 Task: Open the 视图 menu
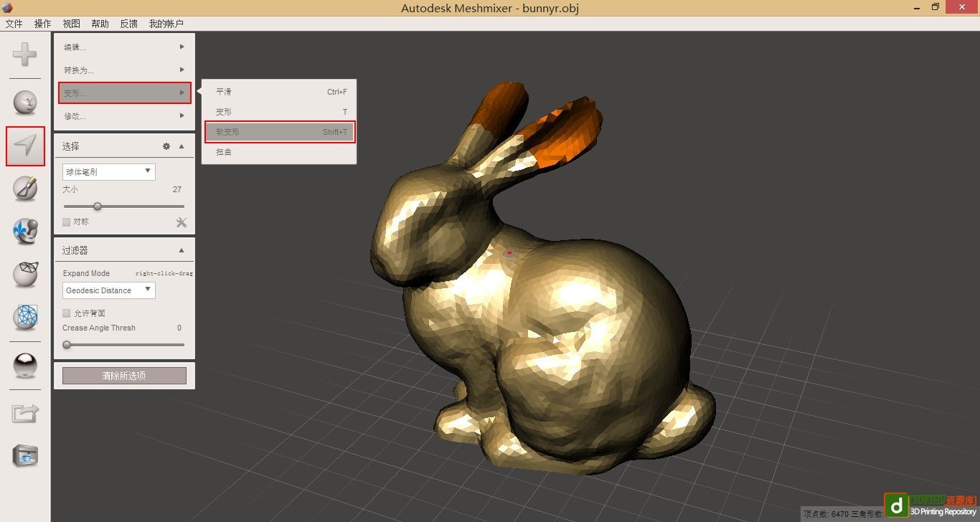pyautogui.click(x=71, y=24)
